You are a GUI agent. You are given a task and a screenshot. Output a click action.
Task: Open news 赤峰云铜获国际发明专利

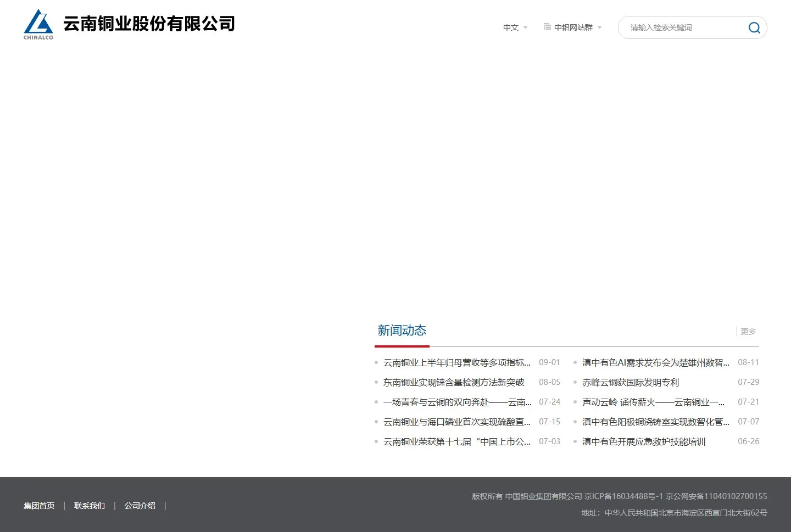(631, 382)
